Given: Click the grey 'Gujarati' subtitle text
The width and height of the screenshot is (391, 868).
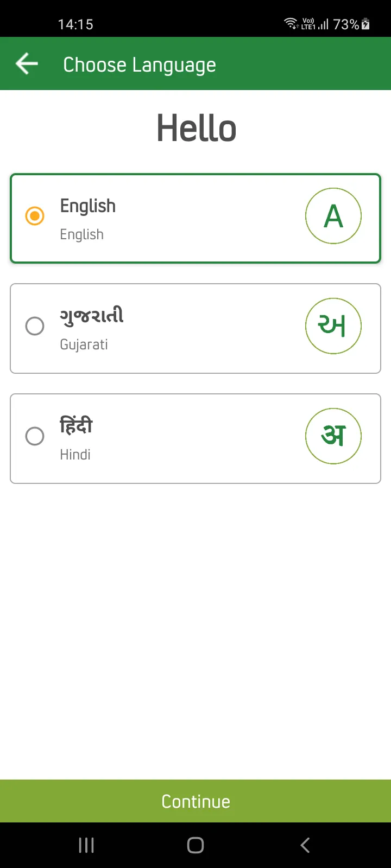Looking at the screenshot, I should point(84,344).
